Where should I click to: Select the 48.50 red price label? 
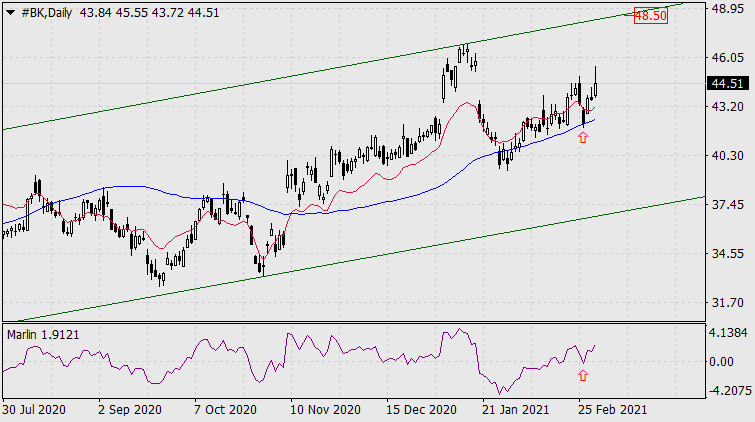click(x=651, y=16)
